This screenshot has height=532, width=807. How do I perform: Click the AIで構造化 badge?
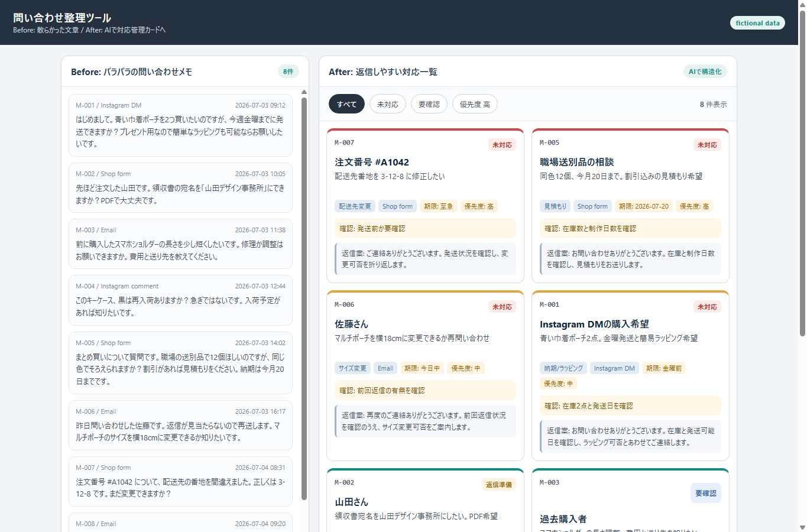pos(705,72)
